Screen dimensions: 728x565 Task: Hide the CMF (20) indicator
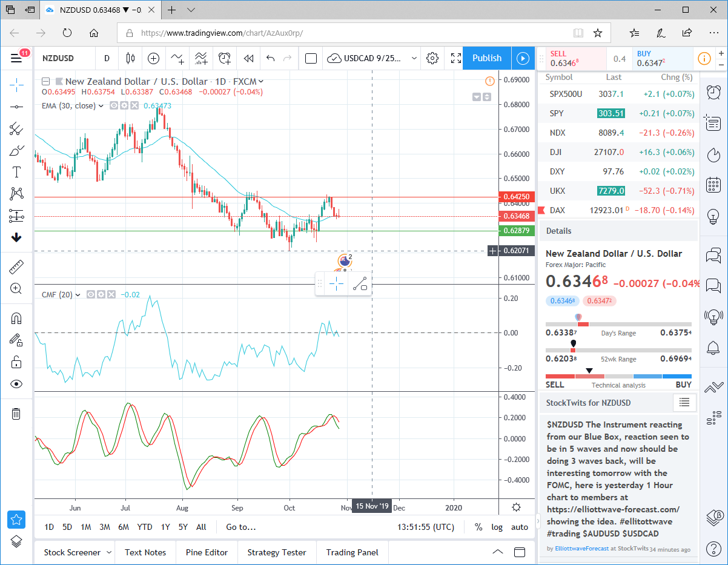coord(90,295)
